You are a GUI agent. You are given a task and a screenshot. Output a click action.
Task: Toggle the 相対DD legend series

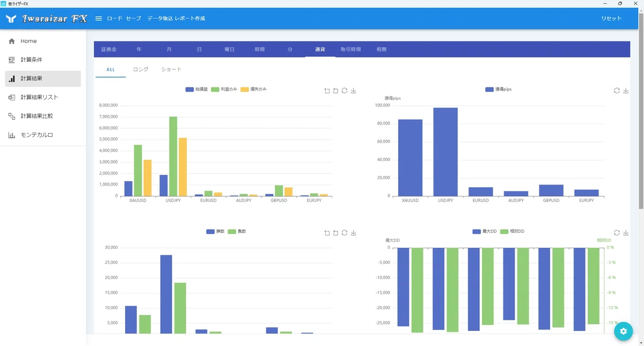pyautogui.click(x=512, y=231)
